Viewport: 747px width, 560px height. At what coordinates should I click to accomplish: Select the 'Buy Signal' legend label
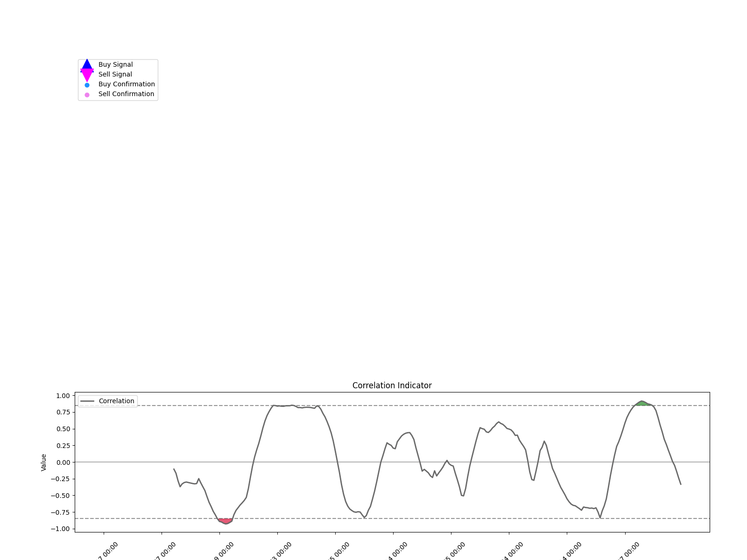click(115, 65)
